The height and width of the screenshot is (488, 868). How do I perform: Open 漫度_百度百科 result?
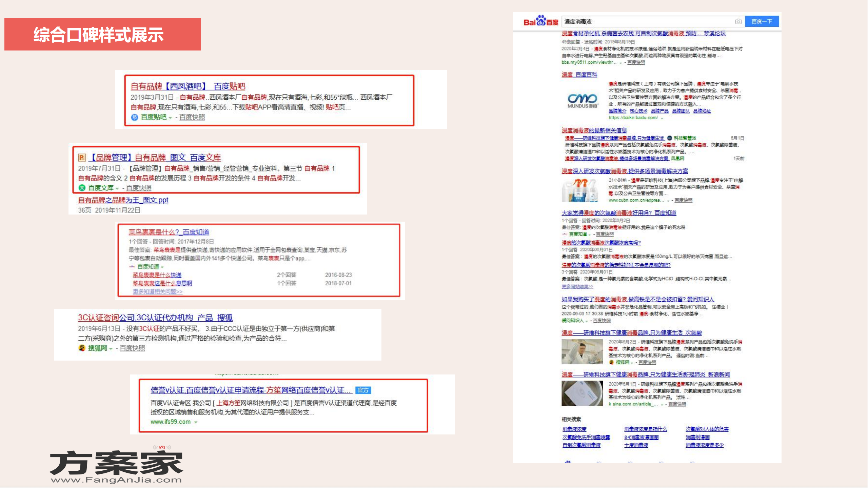(579, 75)
